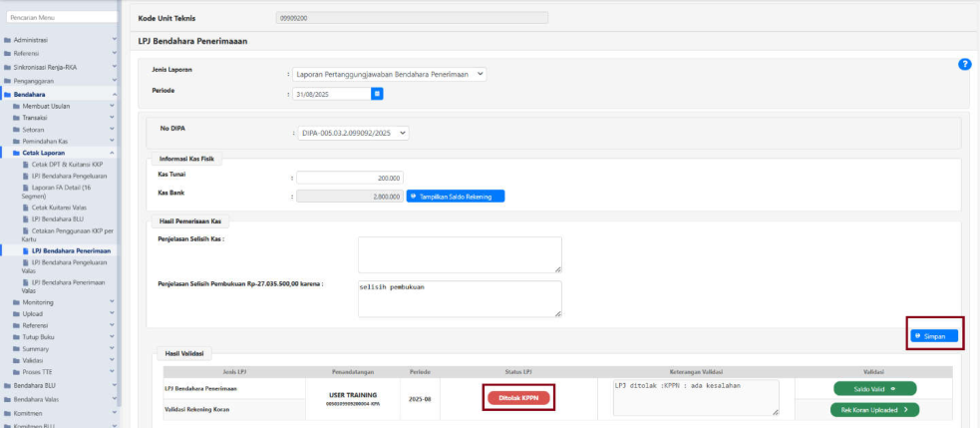This screenshot has height=428, width=980.
Task: Click the green Saldo Valid button
Action: coord(874,388)
